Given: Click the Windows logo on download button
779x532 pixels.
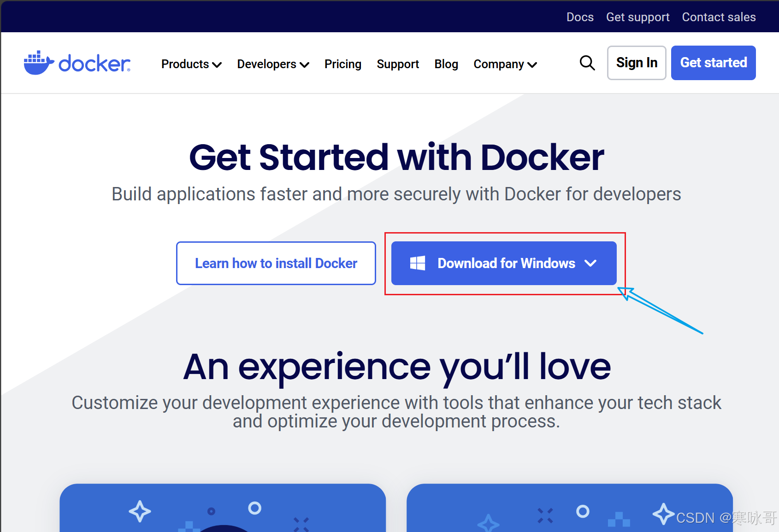Looking at the screenshot, I should pos(418,263).
